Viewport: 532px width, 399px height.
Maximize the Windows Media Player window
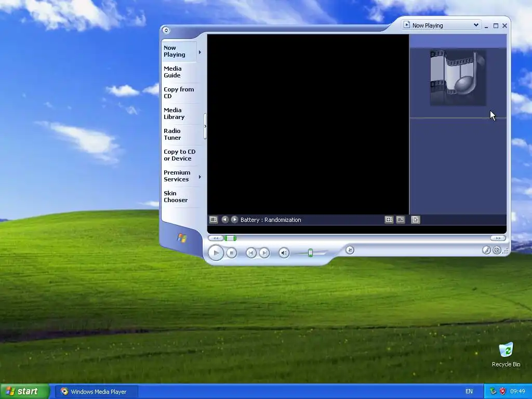(496, 26)
